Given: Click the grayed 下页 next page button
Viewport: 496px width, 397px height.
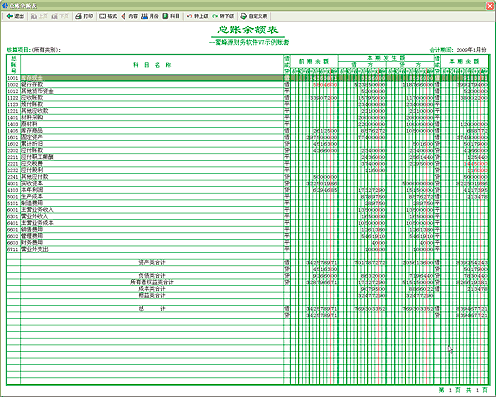Looking at the screenshot, I should [60, 16].
